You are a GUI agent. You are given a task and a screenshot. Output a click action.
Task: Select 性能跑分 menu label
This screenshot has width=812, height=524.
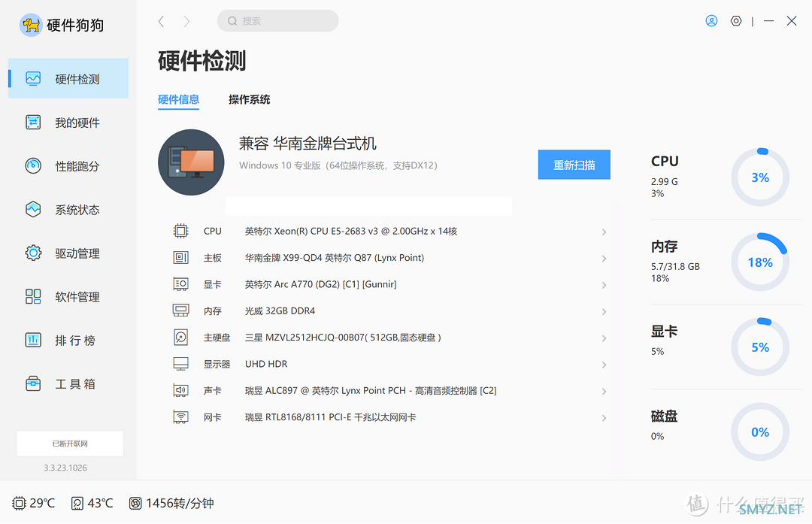(77, 166)
